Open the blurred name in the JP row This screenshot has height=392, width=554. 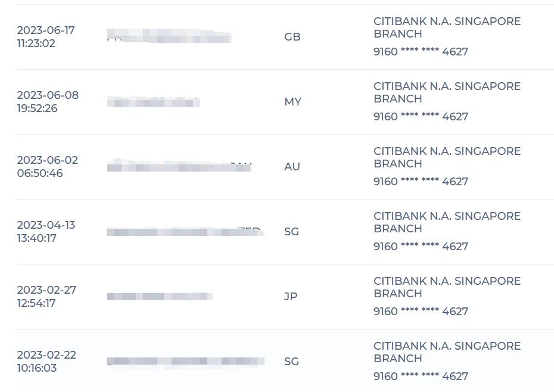coord(160,296)
